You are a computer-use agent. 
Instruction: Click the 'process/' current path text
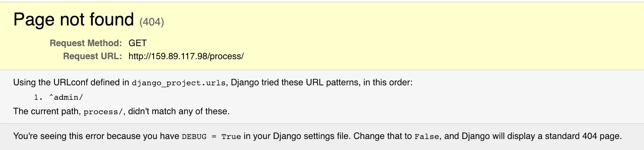click(103, 112)
